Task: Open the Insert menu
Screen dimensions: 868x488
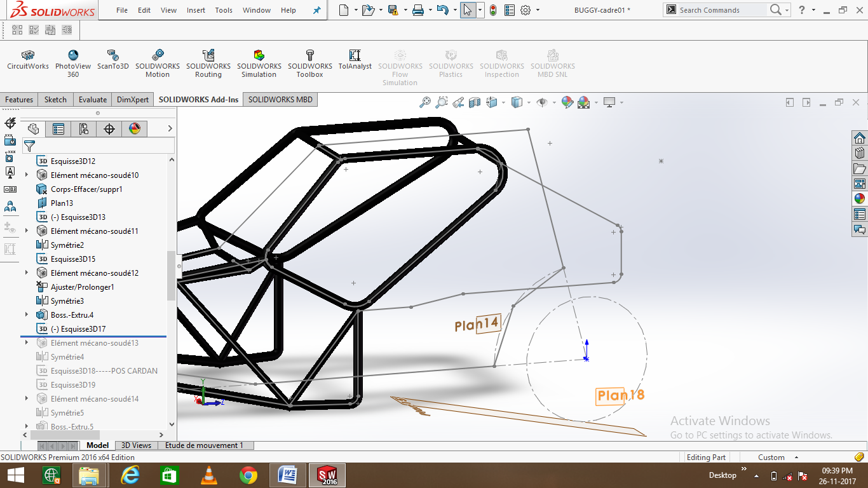Action: (x=196, y=10)
